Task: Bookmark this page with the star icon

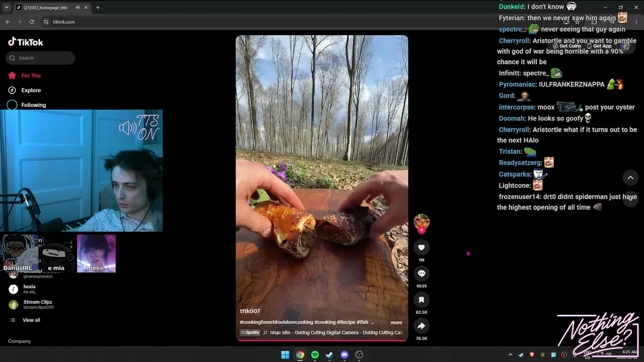Action: pyautogui.click(x=577, y=22)
